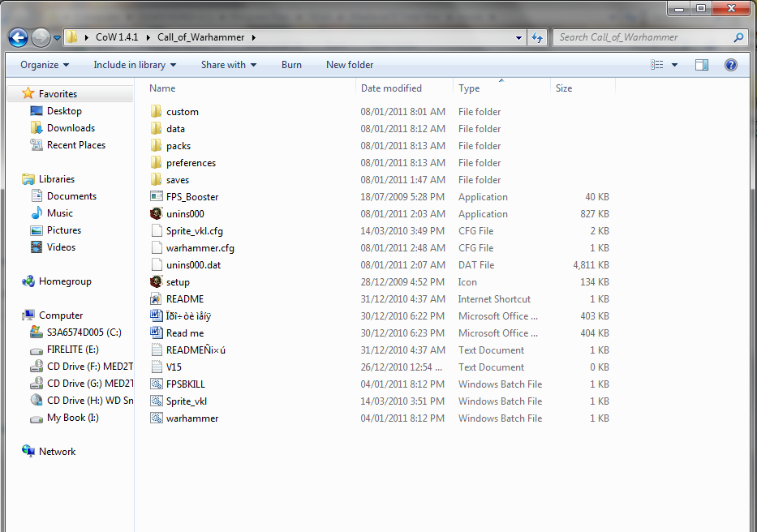
Task: Open the Organize dropdown menu
Action: (45, 65)
